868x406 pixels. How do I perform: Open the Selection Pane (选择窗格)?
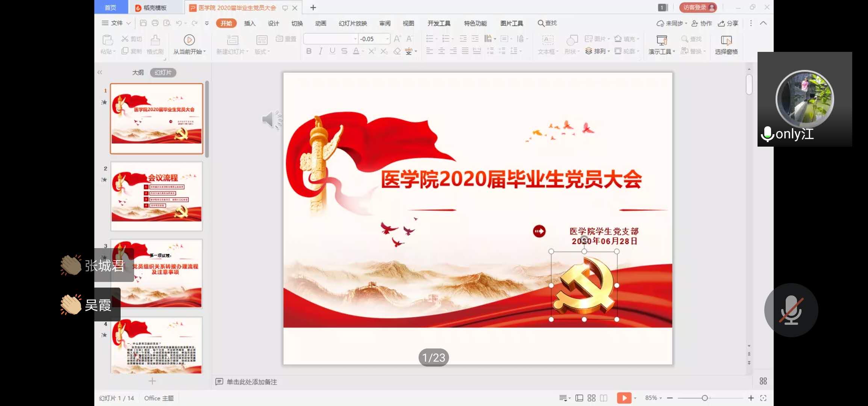[726, 44]
